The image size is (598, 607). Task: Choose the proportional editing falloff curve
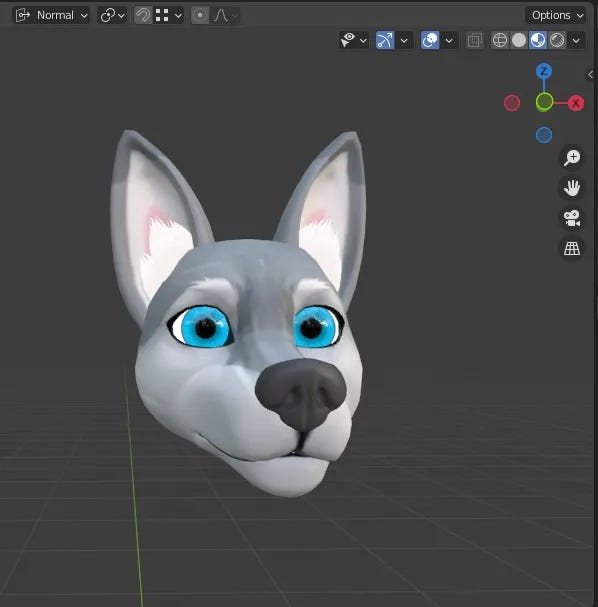[x=226, y=15]
